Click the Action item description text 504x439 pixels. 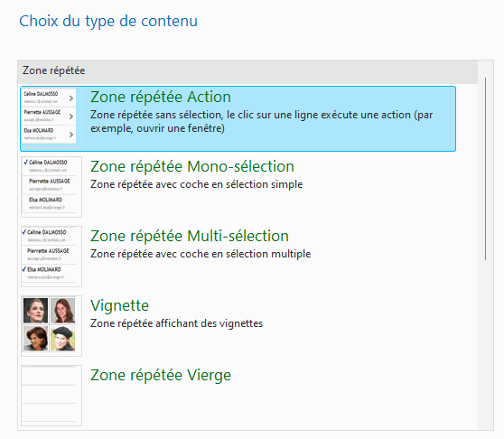click(x=262, y=121)
